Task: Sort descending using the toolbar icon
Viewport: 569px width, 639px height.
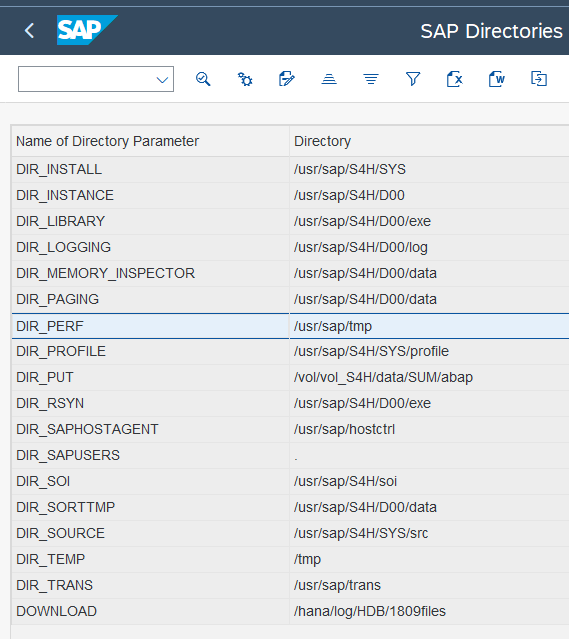Action: pyautogui.click(x=371, y=79)
